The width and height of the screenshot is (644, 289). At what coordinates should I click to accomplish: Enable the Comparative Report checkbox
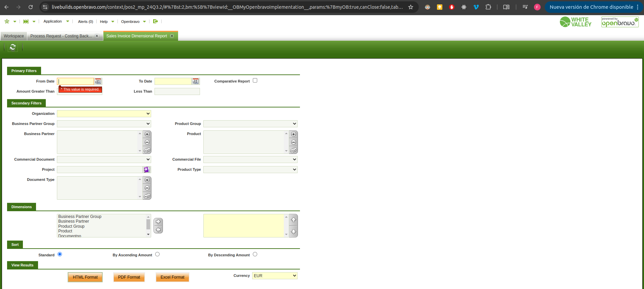[255, 81]
